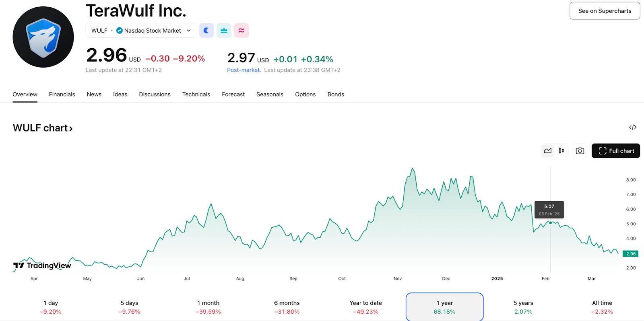Click the Nov label on time axis
The image size is (644, 321).
(x=398, y=278)
